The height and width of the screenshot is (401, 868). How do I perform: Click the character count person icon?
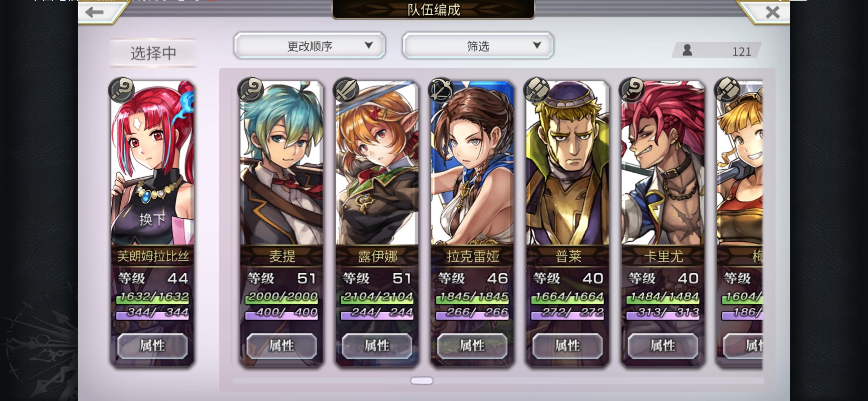[687, 50]
